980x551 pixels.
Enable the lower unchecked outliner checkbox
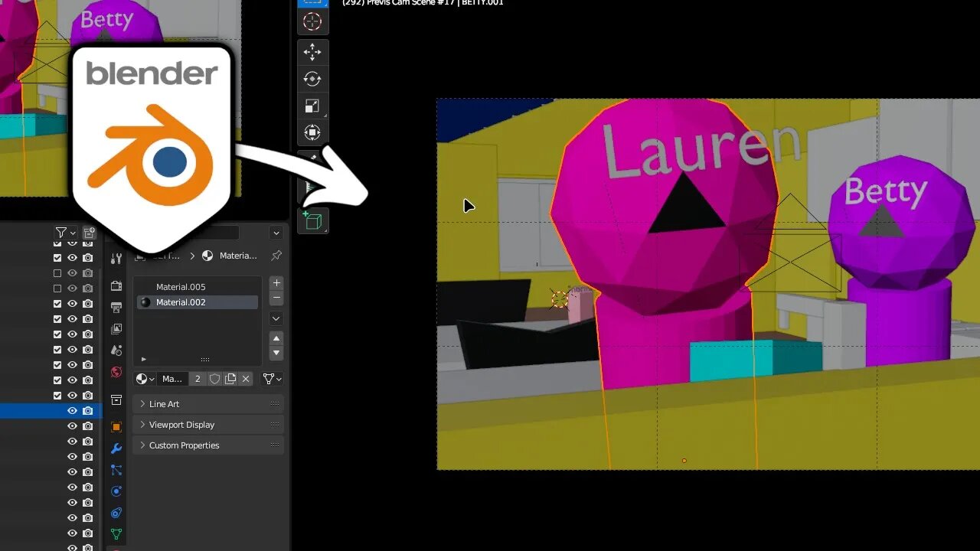[57, 289]
